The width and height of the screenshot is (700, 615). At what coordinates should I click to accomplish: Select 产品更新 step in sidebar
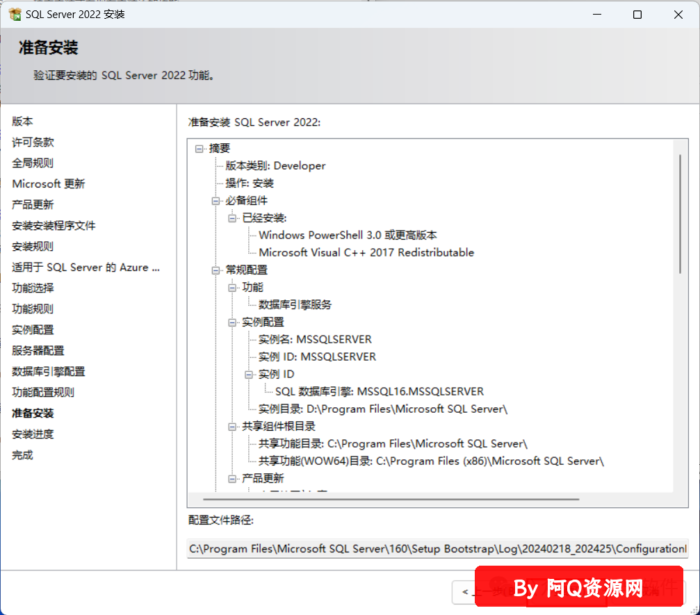tap(33, 205)
